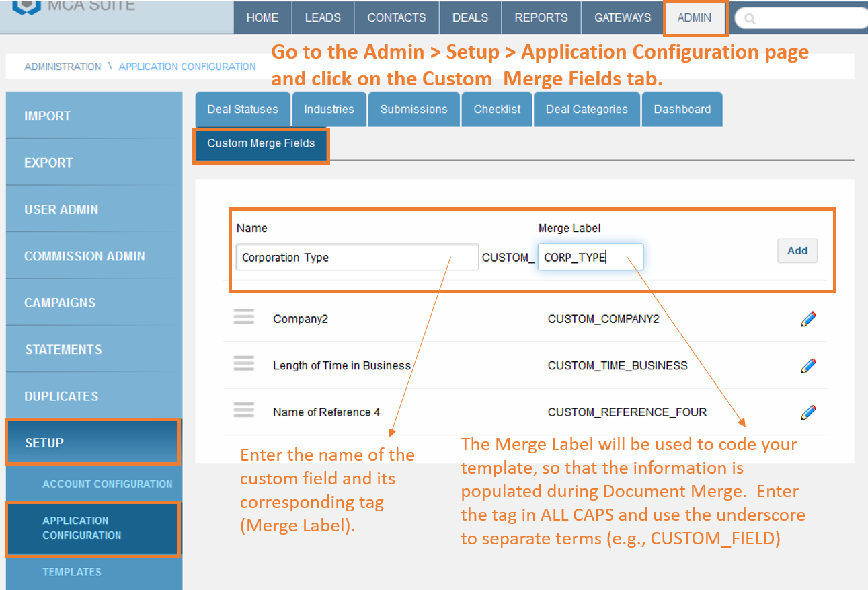Screen dimensions: 868x590
Task: Open the ADMIN menu
Action: pos(695,17)
